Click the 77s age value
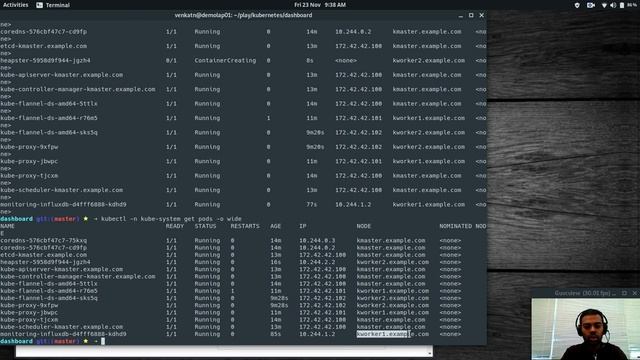Screen dimensions: 640x360 (x=312, y=204)
